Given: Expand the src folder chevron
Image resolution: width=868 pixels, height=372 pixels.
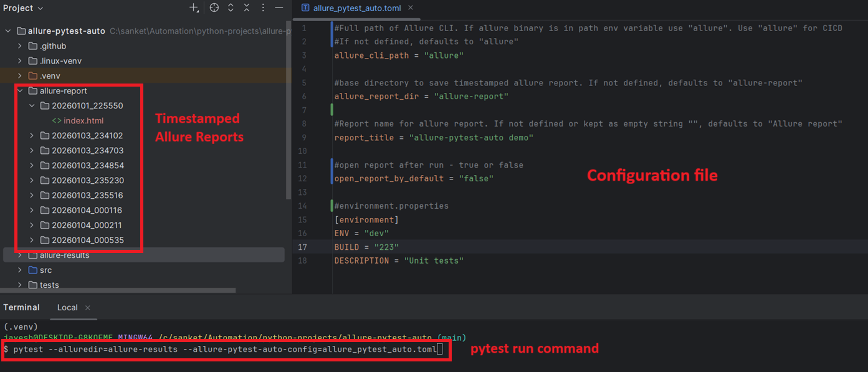Looking at the screenshot, I should click(x=20, y=270).
